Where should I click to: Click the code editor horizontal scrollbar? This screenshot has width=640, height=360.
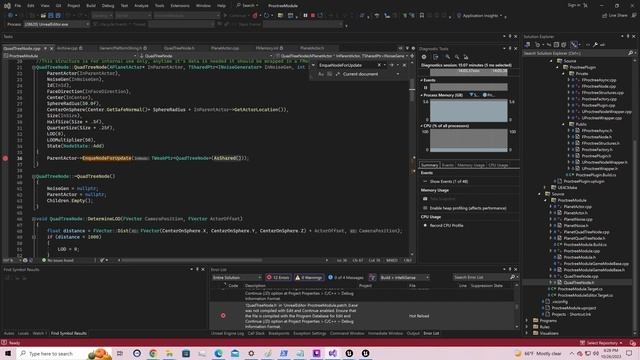tap(192, 260)
